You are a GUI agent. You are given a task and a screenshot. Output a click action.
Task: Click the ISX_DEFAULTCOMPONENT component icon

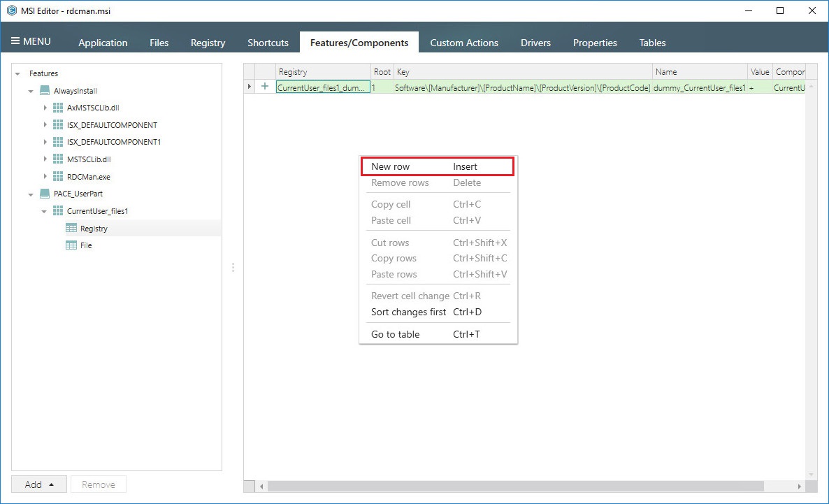[58, 125]
